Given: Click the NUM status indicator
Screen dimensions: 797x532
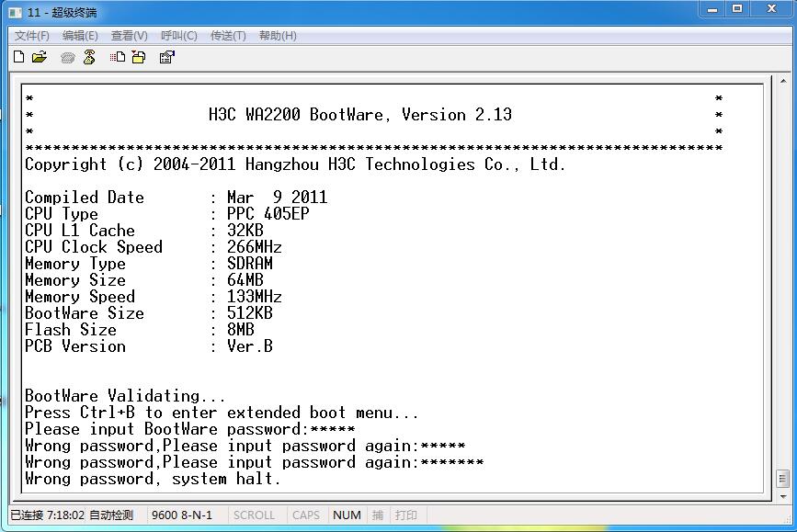Looking at the screenshot, I should tap(347, 515).
